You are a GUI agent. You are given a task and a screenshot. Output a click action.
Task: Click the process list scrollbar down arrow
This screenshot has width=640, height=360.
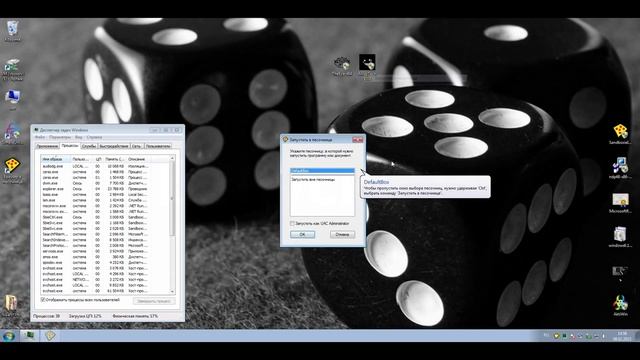[172, 291]
